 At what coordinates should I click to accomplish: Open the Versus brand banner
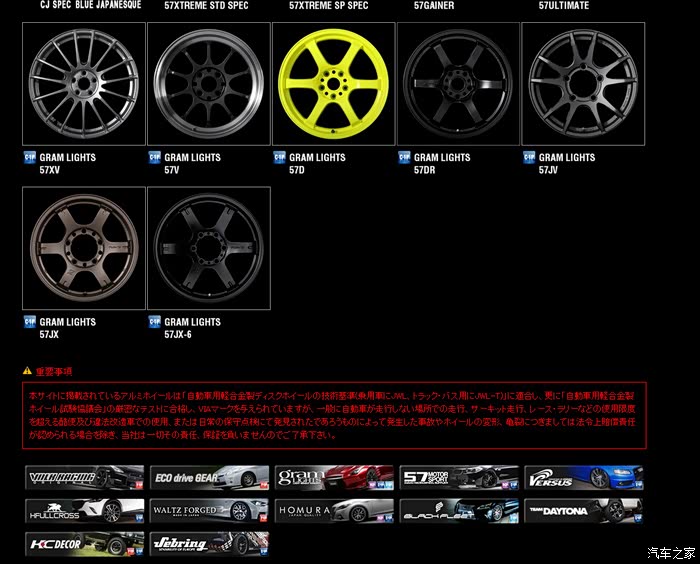click(x=584, y=477)
